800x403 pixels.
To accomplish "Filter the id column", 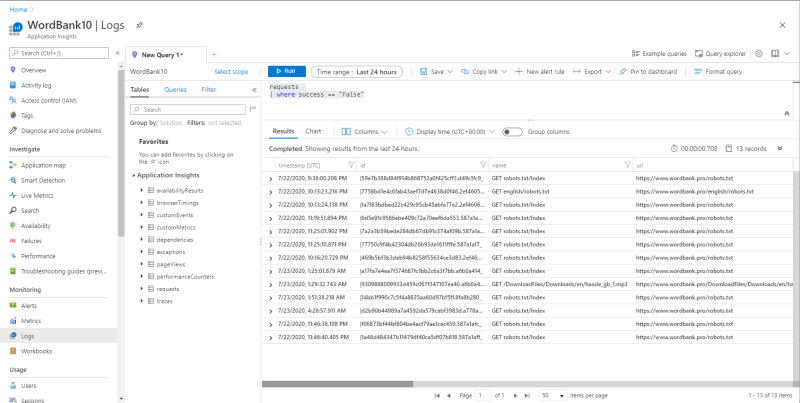I will point(483,165).
